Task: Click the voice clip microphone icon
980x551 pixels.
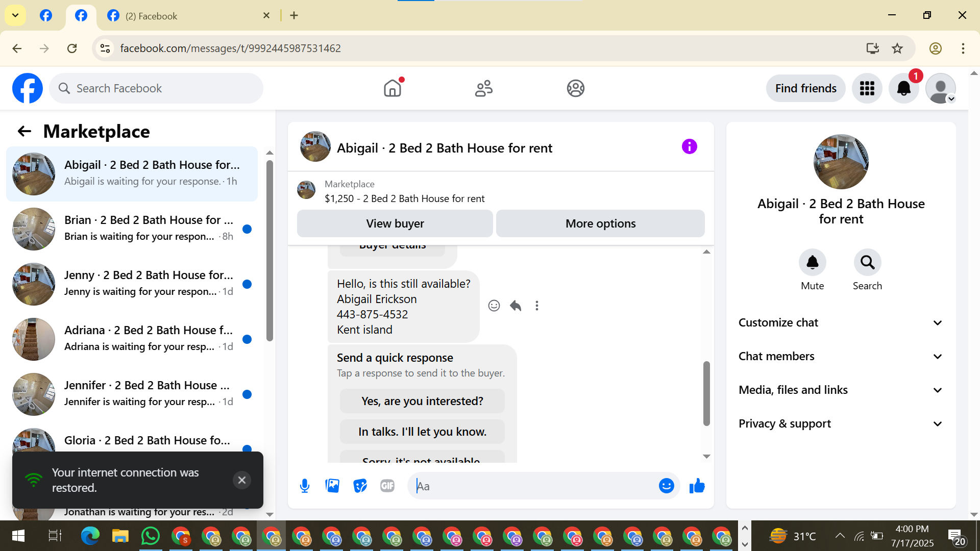Action: click(x=305, y=486)
